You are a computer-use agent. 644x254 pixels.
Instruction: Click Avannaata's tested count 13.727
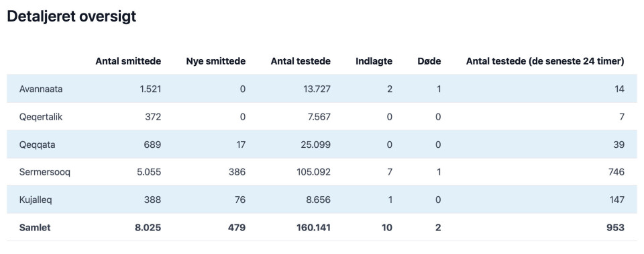317,89
